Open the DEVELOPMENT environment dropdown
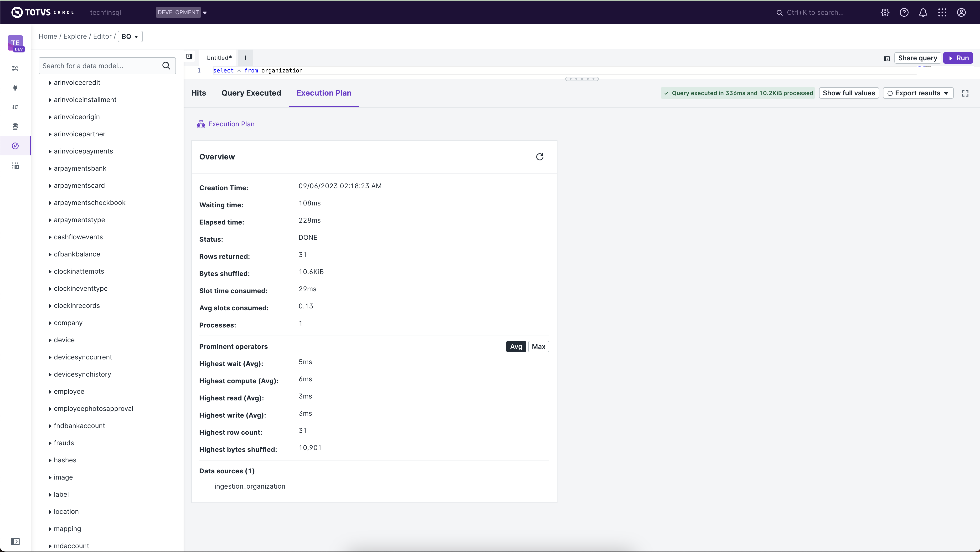The image size is (980, 552). tap(181, 13)
